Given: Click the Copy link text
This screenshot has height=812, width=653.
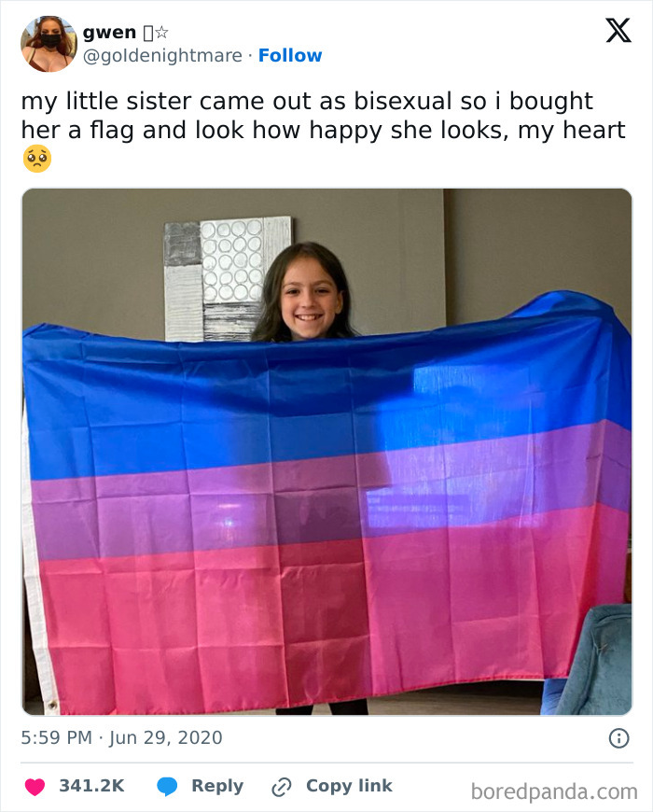Looking at the screenshot, I should (x=349, y=786).
